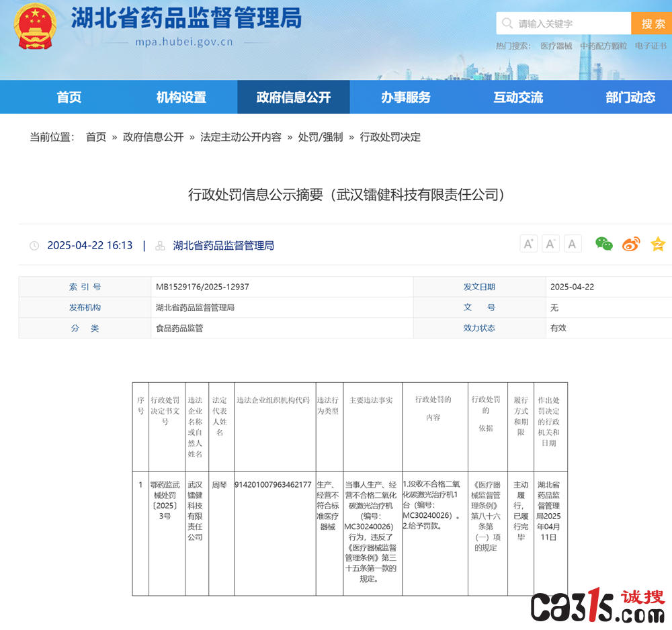Click the search magnifier icon
This screenshot has width=672, height=630.
click(x=507, y=23)
